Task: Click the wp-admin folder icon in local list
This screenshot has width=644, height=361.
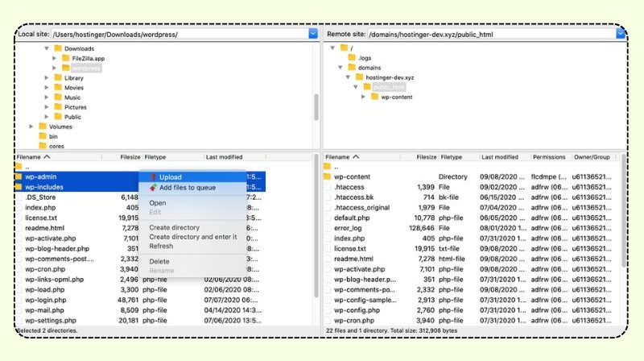Action: pyautogui.click(x=18, y=176)
